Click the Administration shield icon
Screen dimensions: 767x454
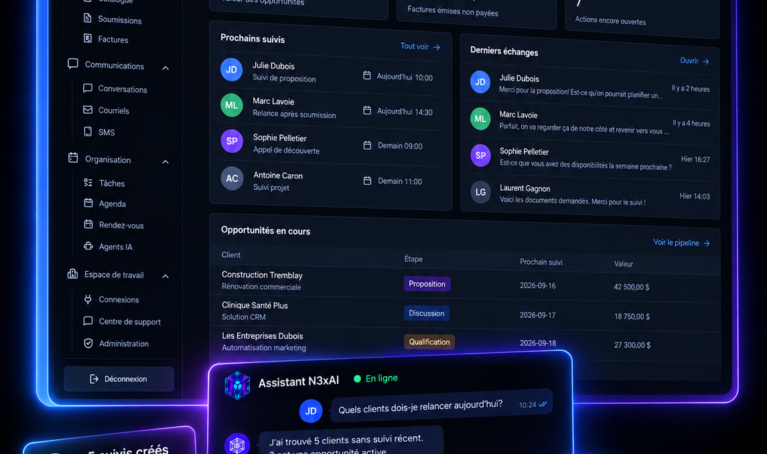coord(88,343)
